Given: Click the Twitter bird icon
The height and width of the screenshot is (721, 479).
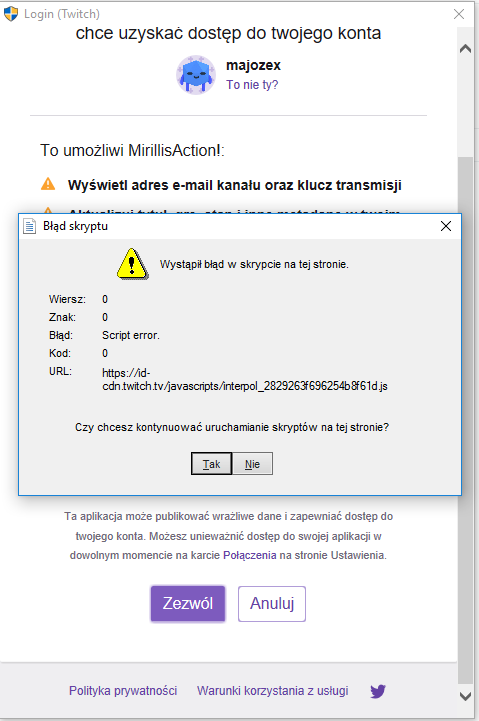Looking at the screenshot, I should 378,691.
